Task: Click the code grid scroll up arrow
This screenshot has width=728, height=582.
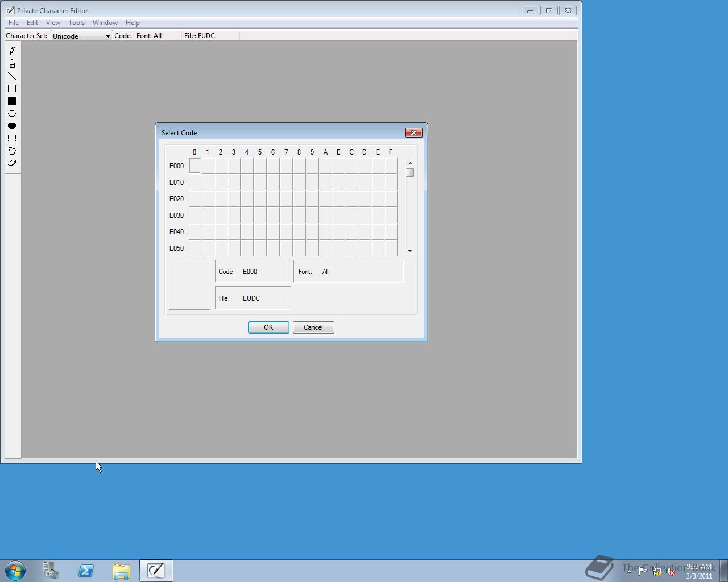Action: (x=410, y=163)
